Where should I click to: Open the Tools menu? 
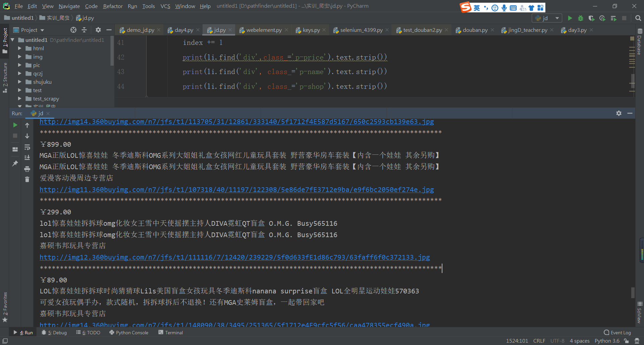pyautogui.click(x=149, y=6)
